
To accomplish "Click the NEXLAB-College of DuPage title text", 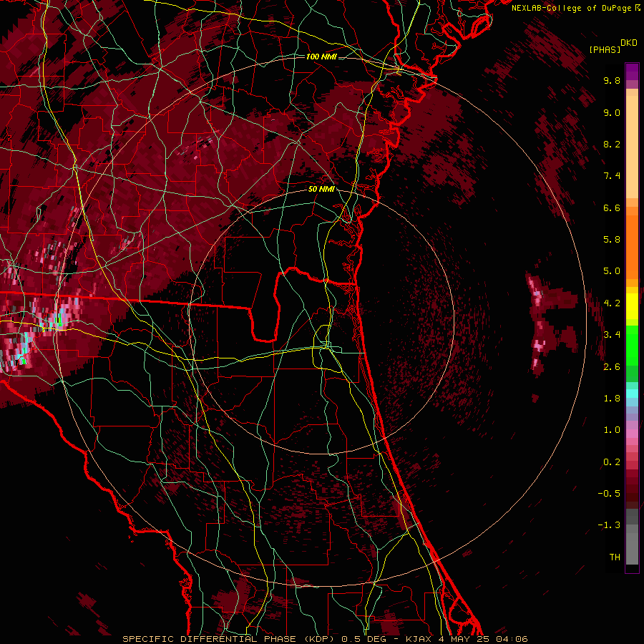I will [575, 8].
